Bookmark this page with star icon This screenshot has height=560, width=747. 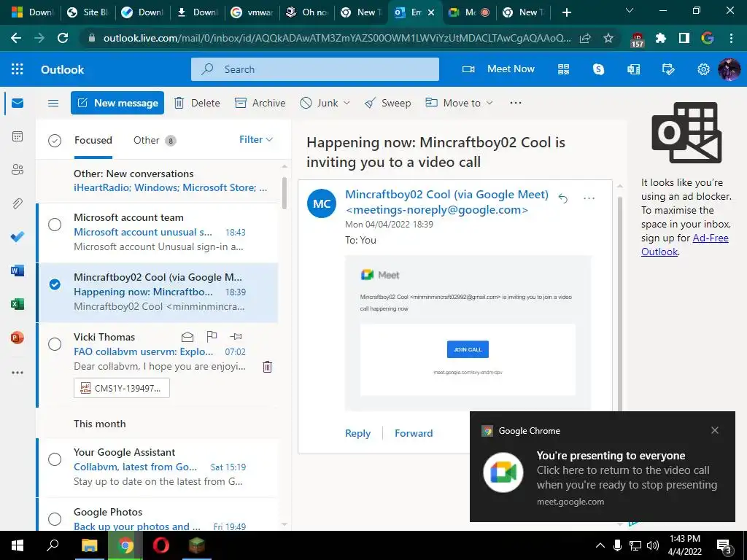[x=608, y=38]
